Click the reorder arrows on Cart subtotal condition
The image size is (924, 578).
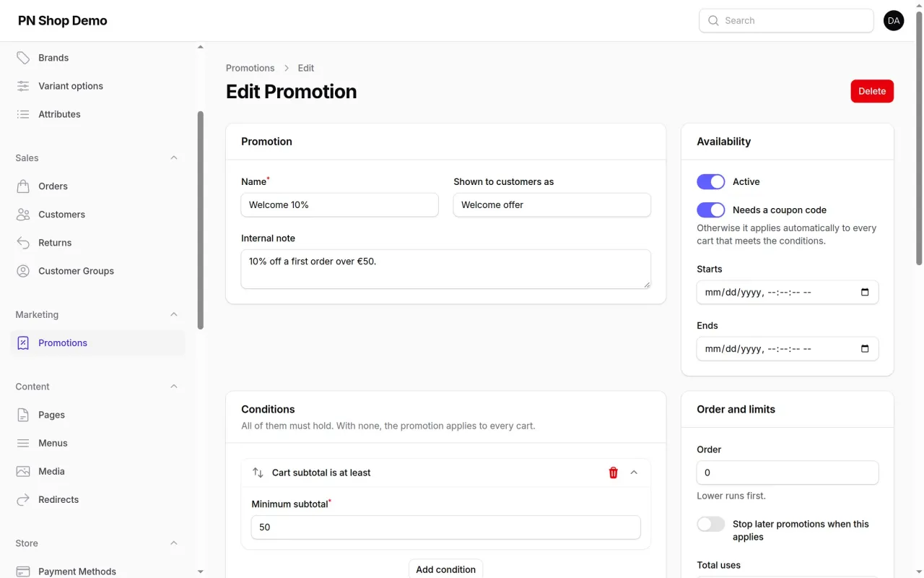(x=258, y=473)
